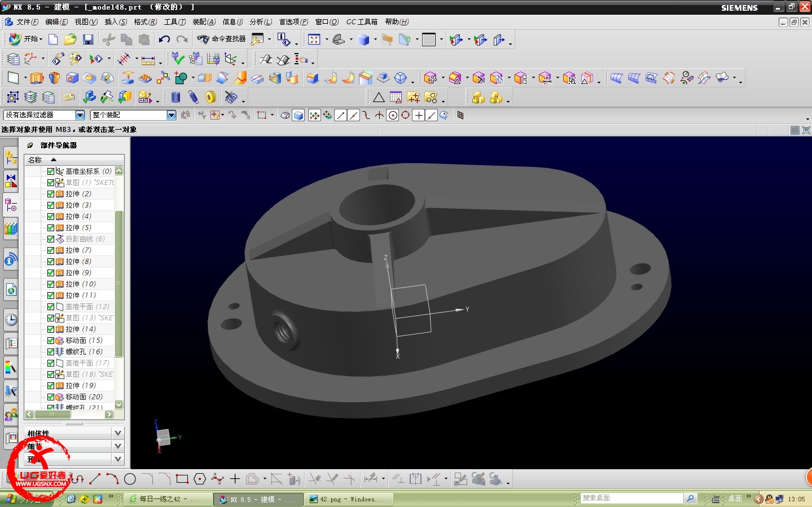Open dropdown arrow next to 开始
The width and height of the screenshot is (812, 507).
pos(41,39)
